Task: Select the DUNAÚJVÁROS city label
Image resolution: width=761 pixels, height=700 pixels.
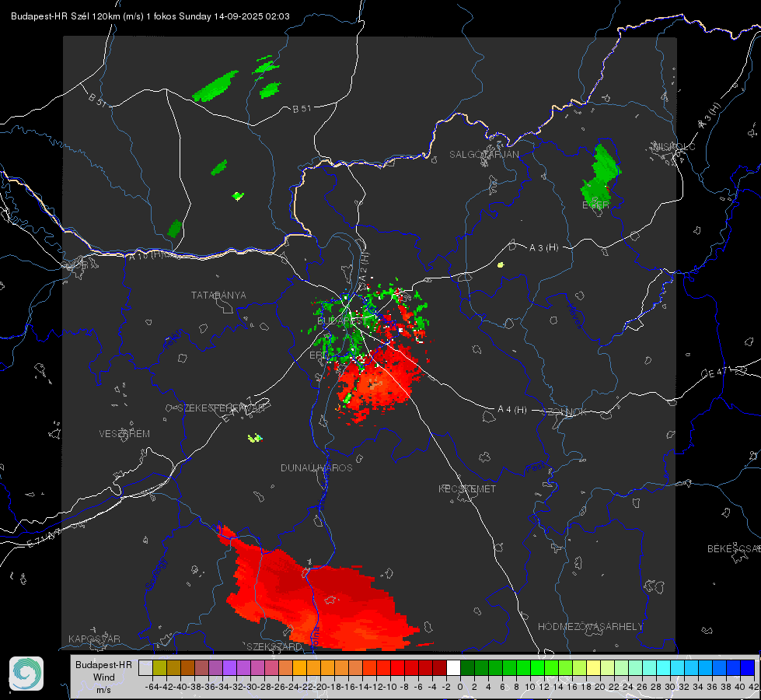Action: (x=316, y=467)
